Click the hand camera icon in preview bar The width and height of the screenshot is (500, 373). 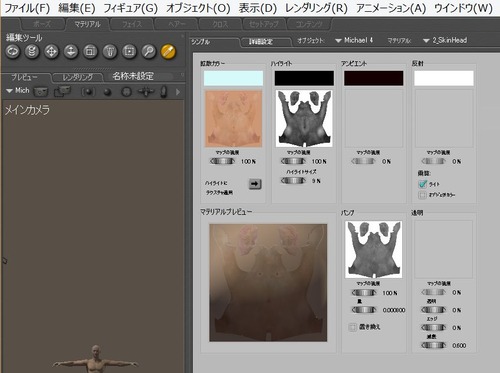pos(163,92)
